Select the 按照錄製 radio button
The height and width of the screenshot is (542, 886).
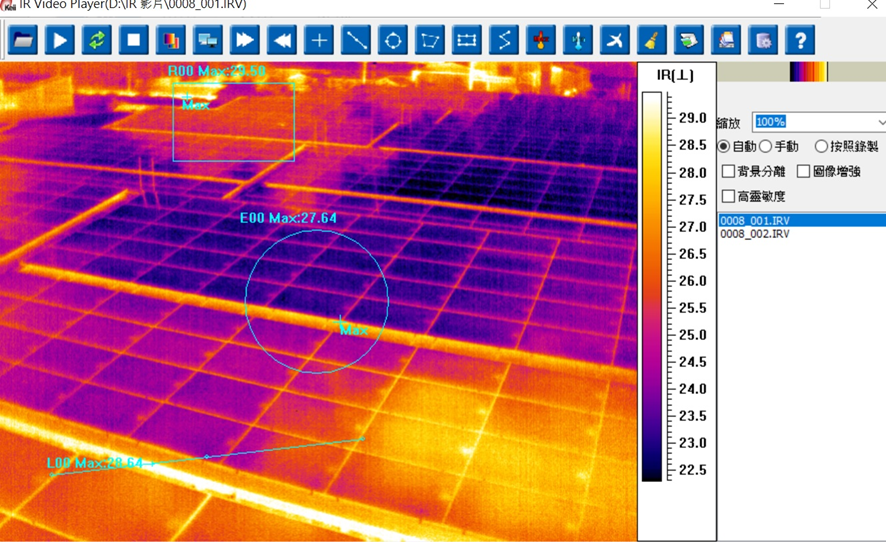pyautogui.click(x=821, y=147)
